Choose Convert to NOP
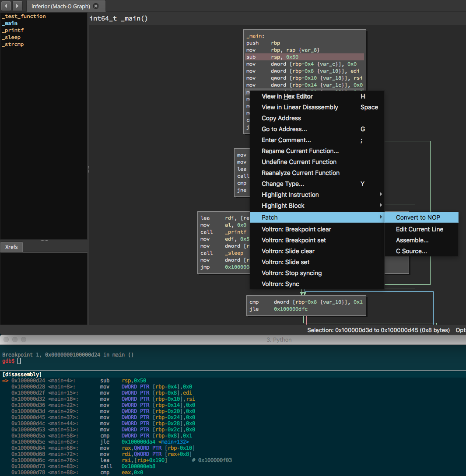The width and height of the screenshot is (466, 476). tap(418, 217)
